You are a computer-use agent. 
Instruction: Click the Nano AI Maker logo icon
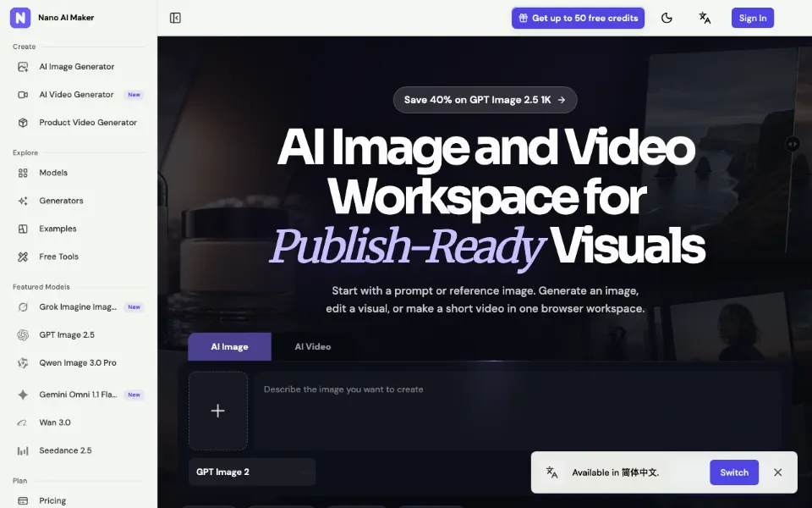[20, 18]
